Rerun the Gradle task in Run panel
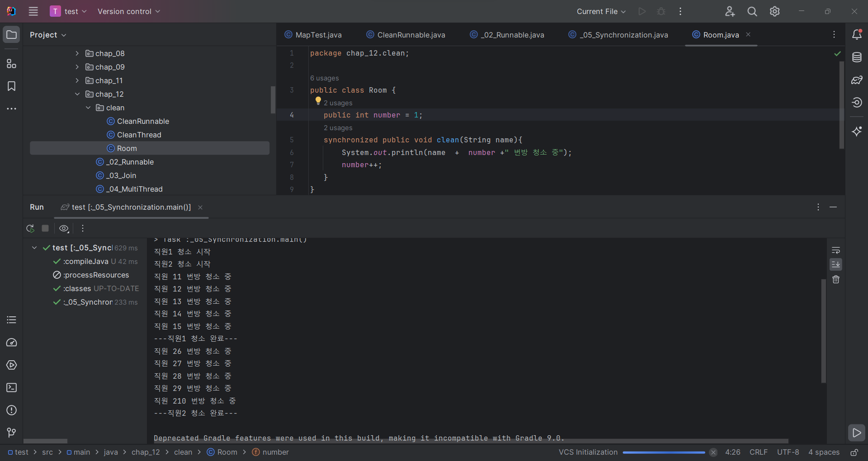Image resolution: width=868 pixels, height=461 pixels. coord(30,228)
